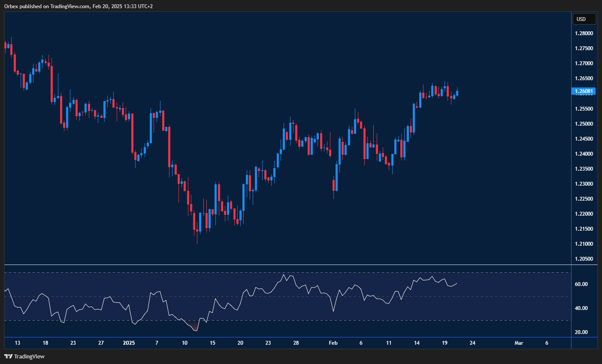
Task: Click the Feb marker on the time axis
Action: click(x=333, y=343)
